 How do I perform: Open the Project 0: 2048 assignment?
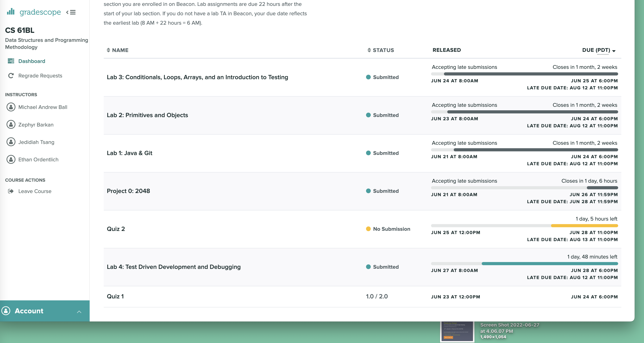point(128,191)
